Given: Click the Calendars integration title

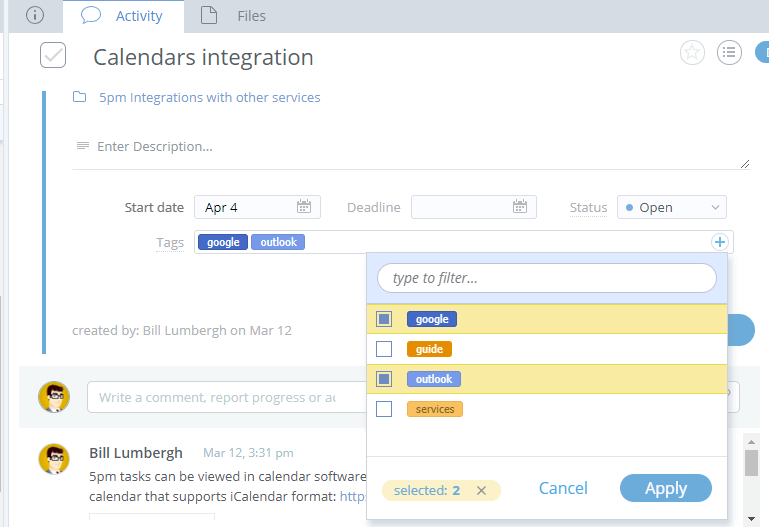Looking at the screenshot, I should 203,57.
